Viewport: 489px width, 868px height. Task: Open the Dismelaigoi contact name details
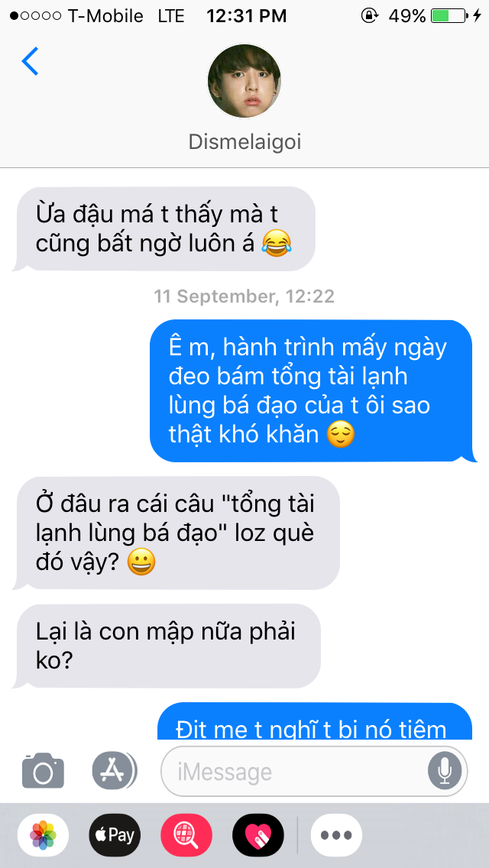click(244, 142)
